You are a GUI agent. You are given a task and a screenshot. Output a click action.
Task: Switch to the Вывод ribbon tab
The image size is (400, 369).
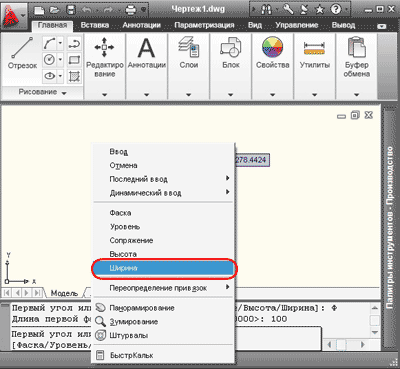343,25
